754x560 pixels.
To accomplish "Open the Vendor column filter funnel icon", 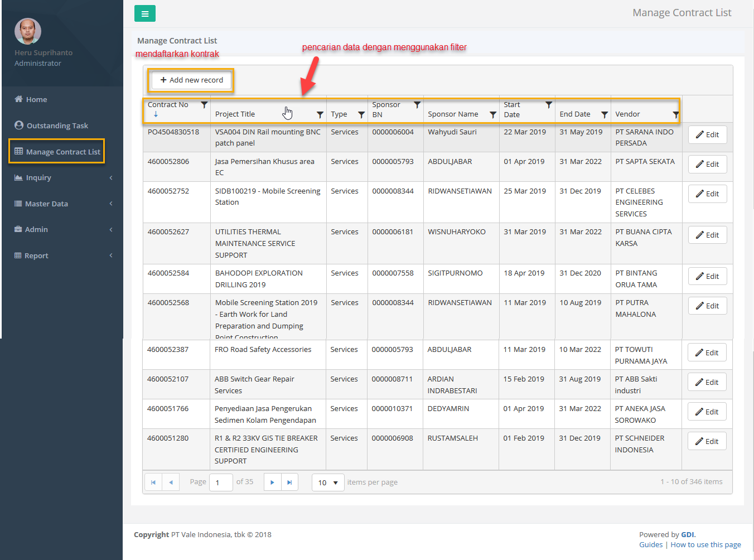I will [x=675, y=114].
